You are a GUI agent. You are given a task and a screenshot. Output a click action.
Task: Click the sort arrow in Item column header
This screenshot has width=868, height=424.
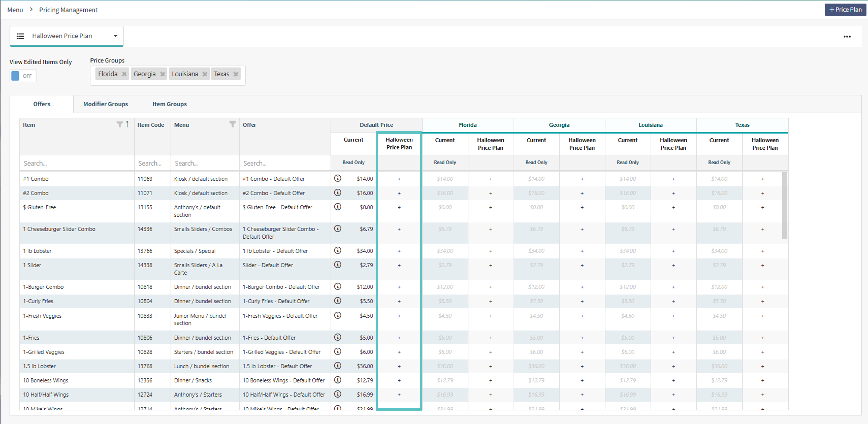click(x=127, y=124)
